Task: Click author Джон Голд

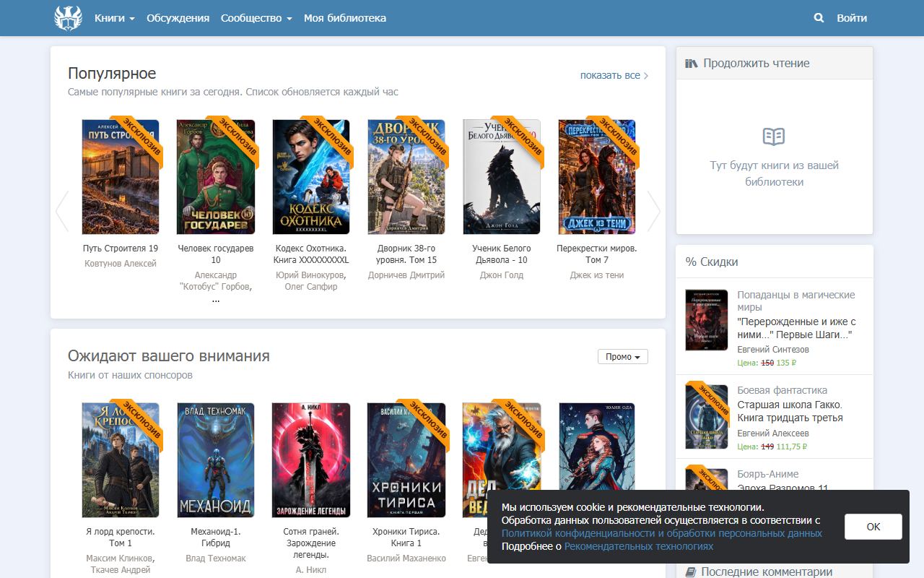Action: point(502,275)
